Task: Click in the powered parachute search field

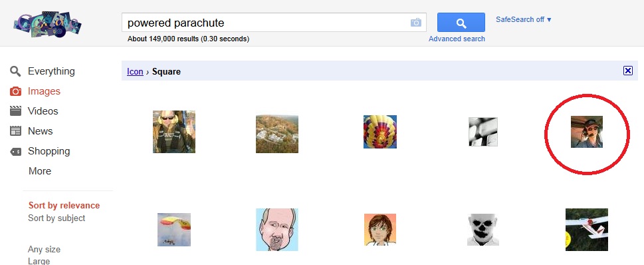Action: [x=267, y=23]
